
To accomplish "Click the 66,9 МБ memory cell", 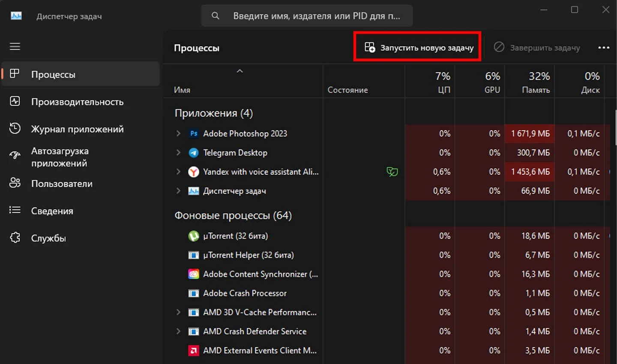I will (530, 191).
